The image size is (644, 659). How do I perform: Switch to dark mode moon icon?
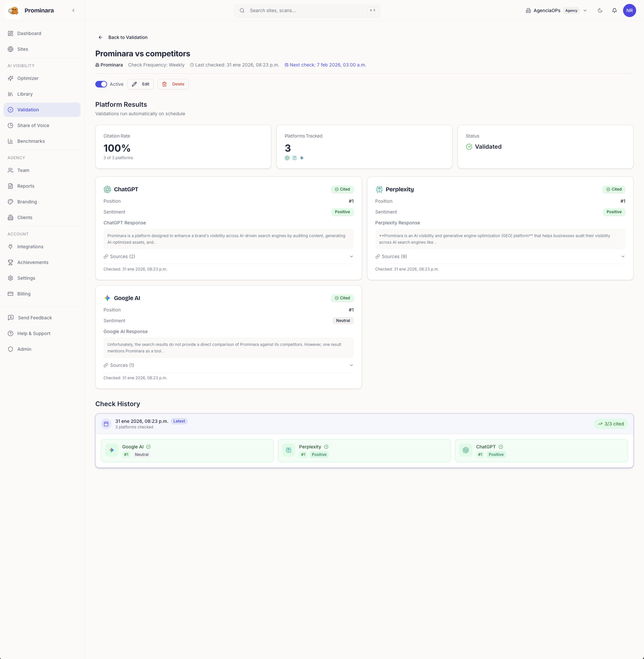(x=600, y=10)
